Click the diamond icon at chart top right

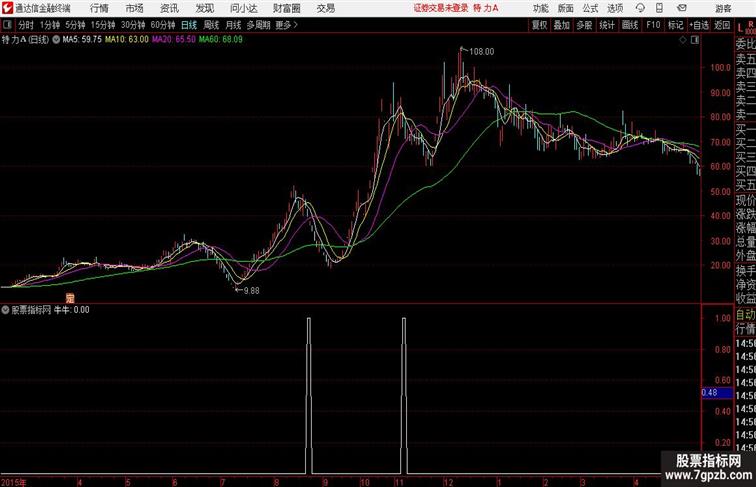point(683,40)
